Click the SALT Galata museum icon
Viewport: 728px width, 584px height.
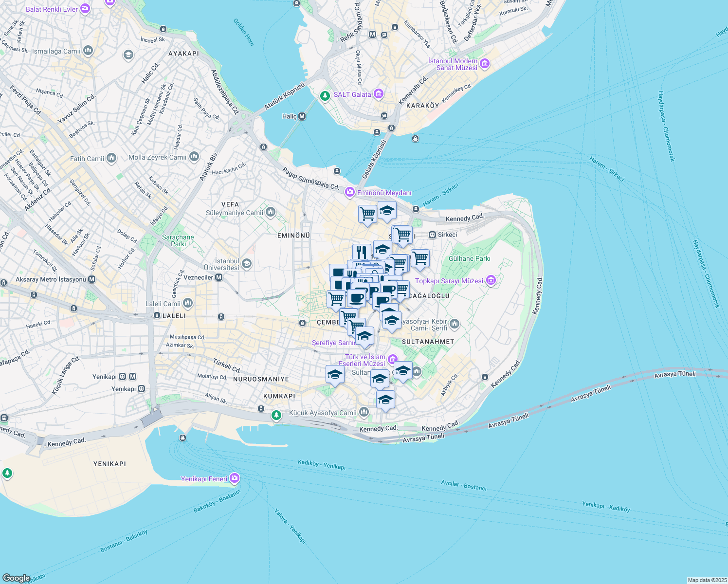click(379, 94)
